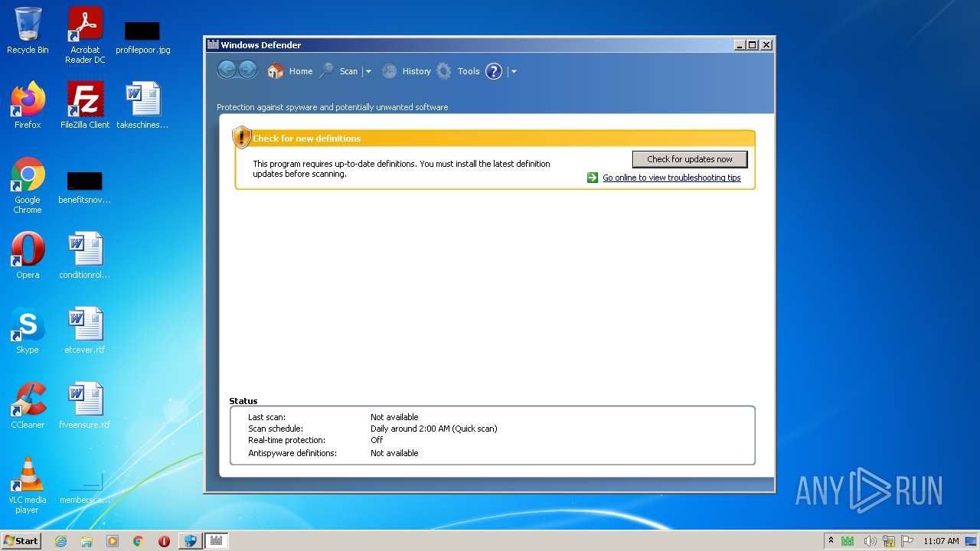This screenshot has height=551, width=980.
Task: Open Recycle Bin desktop icon
Action: click(28, 31)
